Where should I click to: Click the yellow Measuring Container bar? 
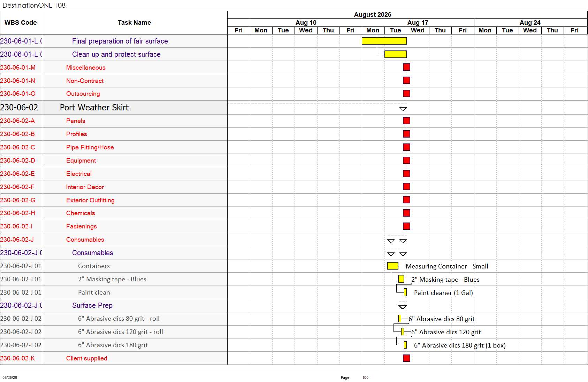(x=393, y=266)
